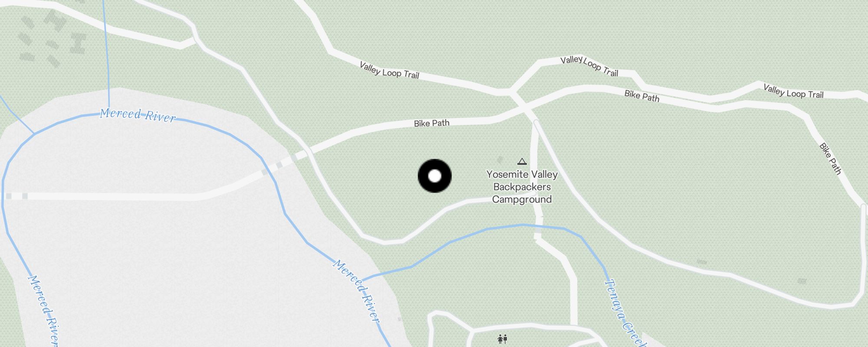Click the black circular location marker
868x347 pixels.
[x=434, y=176]
